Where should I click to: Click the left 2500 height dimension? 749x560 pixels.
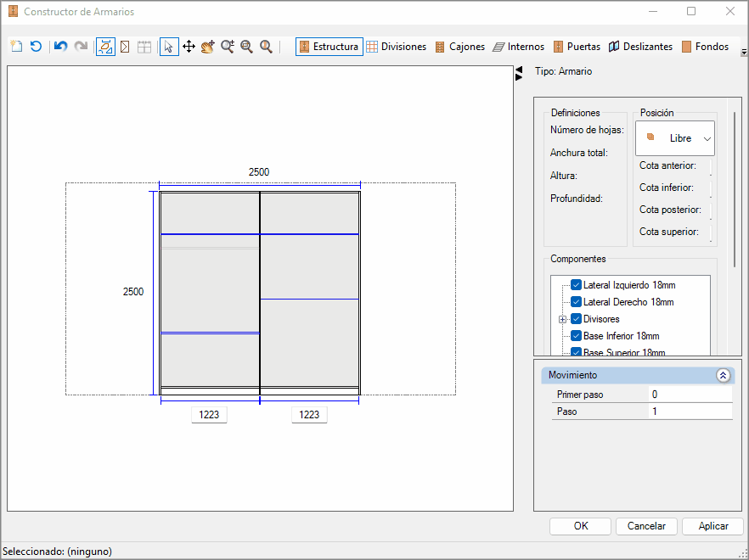pyautogui.click(x=133, y=292)
